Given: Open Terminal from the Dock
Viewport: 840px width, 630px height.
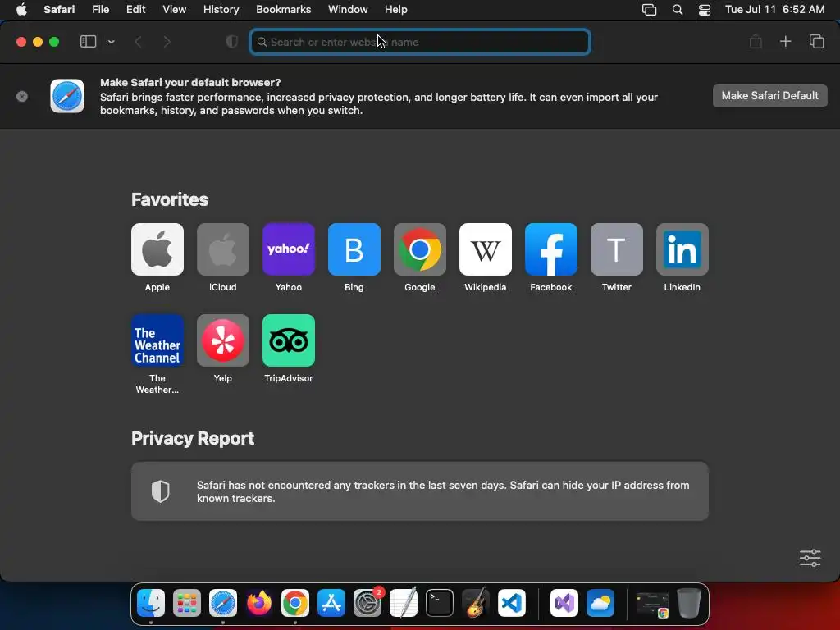Looking at the screenshot, I should [440, 603].
